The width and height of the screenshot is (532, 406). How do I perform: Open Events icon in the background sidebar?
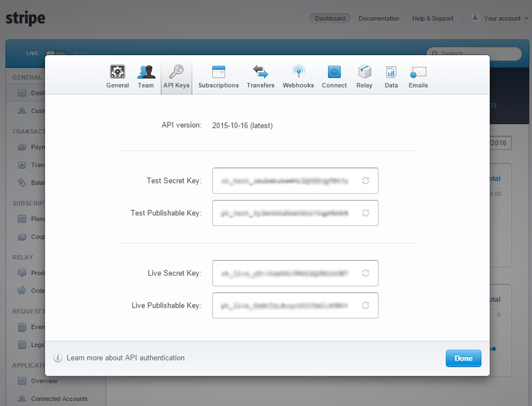tap(22, 327)
